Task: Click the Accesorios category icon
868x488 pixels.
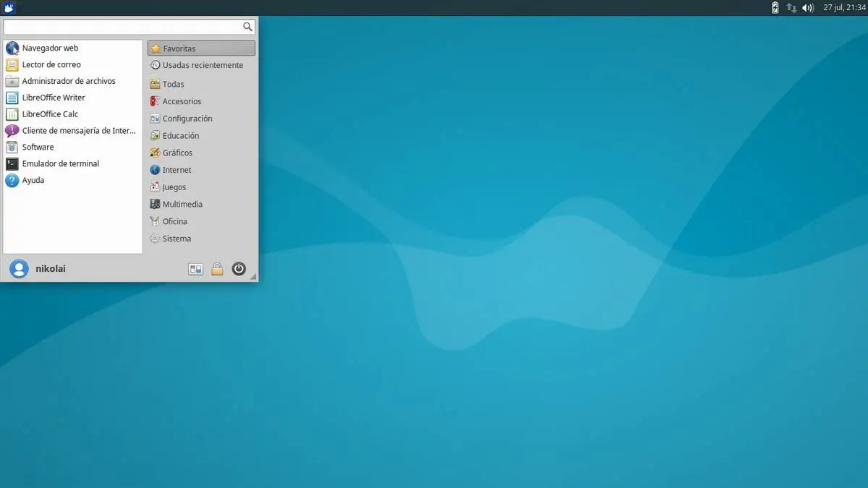Action: coord(155,102)
